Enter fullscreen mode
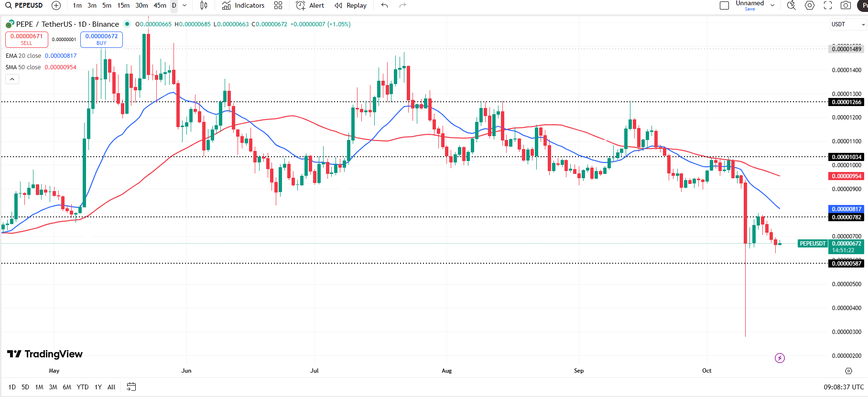Viewport: 868px width, 397px height. (828, 6)
